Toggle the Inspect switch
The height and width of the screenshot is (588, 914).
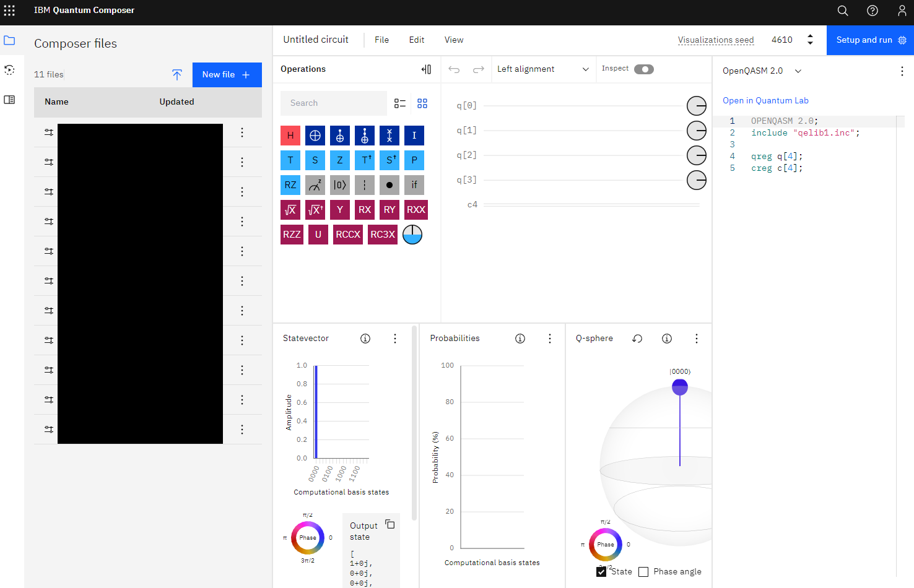(x=644, y=69)
